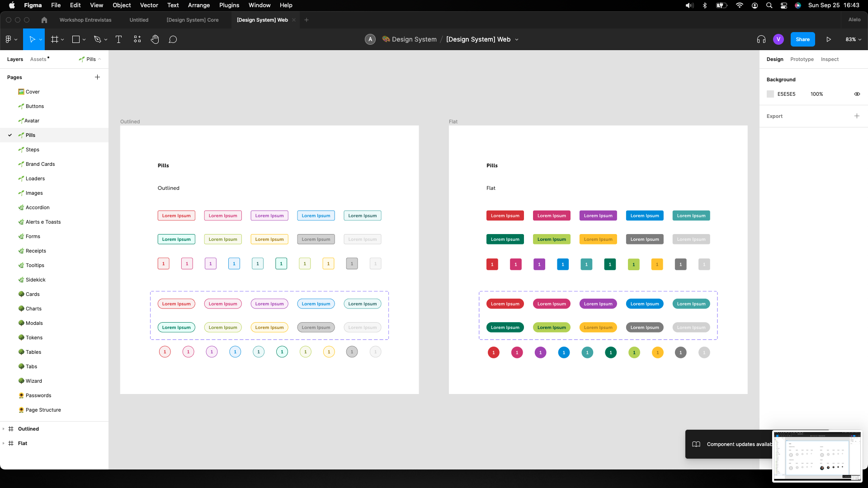Open the Resources components tool
This screenshot has height=488, width=868.
(137, 39)
